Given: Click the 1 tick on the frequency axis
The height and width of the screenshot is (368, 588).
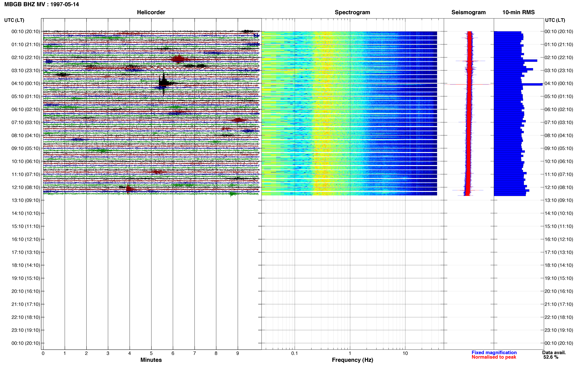Looking at the screenshot, I should 350,353.
